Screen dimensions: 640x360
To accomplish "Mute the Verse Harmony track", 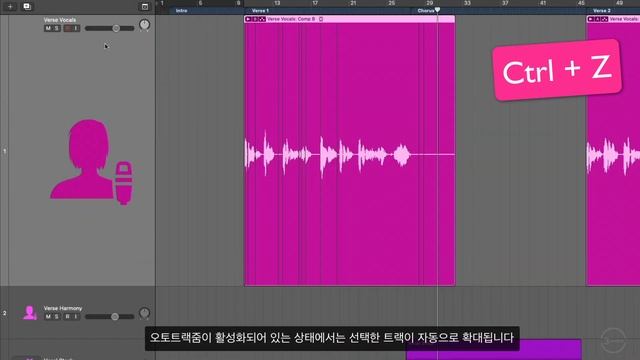I will (x=48, y=317).
